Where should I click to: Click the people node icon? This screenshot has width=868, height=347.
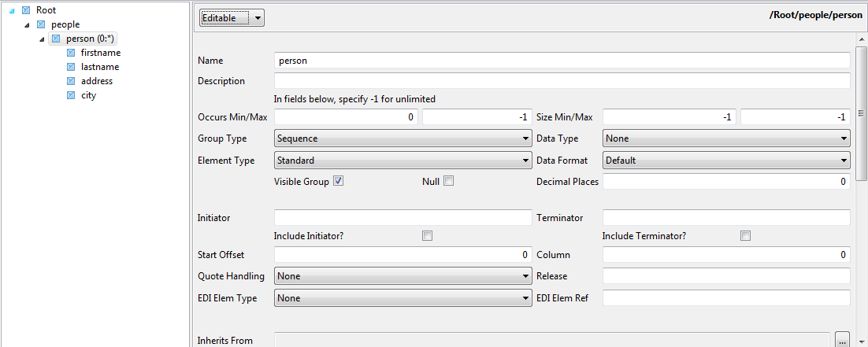tap(42, 24)
